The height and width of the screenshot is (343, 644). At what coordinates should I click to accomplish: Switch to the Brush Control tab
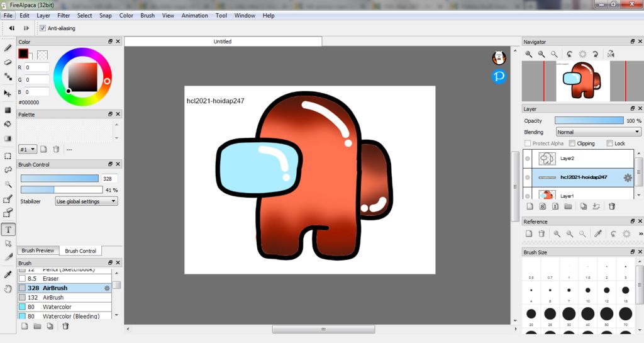click(80, 250)
